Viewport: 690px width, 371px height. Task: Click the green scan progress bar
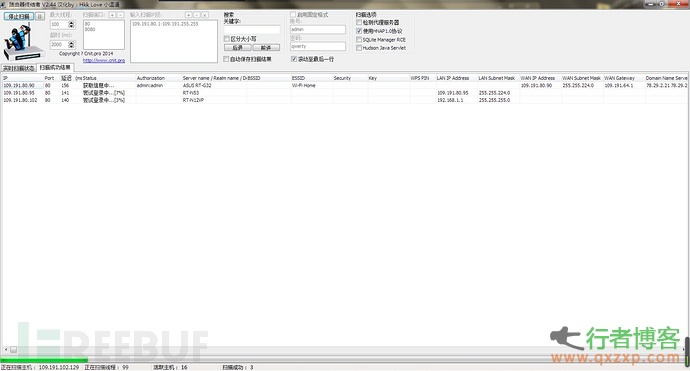44,360
